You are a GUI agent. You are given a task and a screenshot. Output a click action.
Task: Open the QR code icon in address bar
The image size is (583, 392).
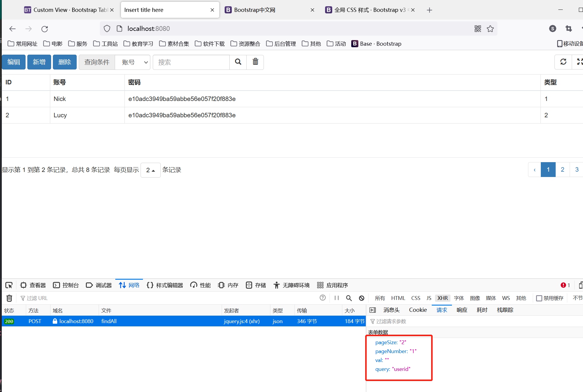coord(478,29)
